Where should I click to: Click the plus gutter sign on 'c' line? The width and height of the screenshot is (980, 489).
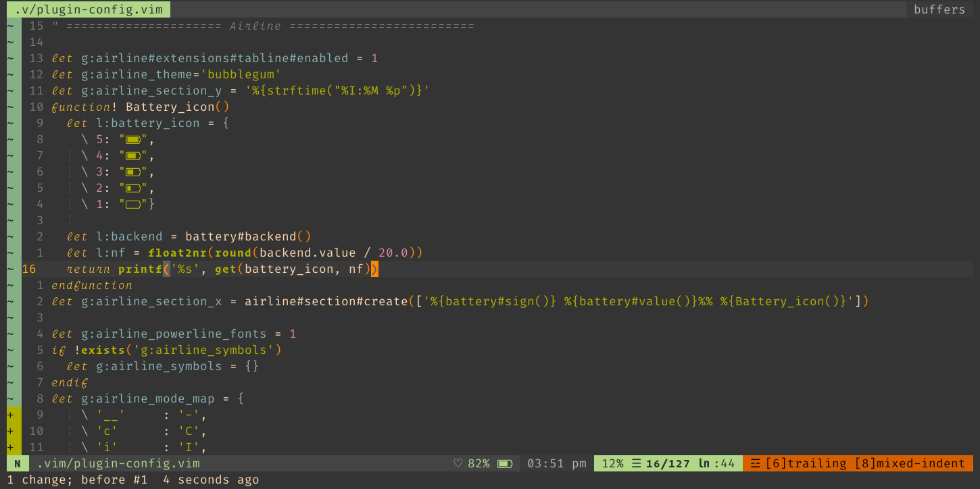11,431
